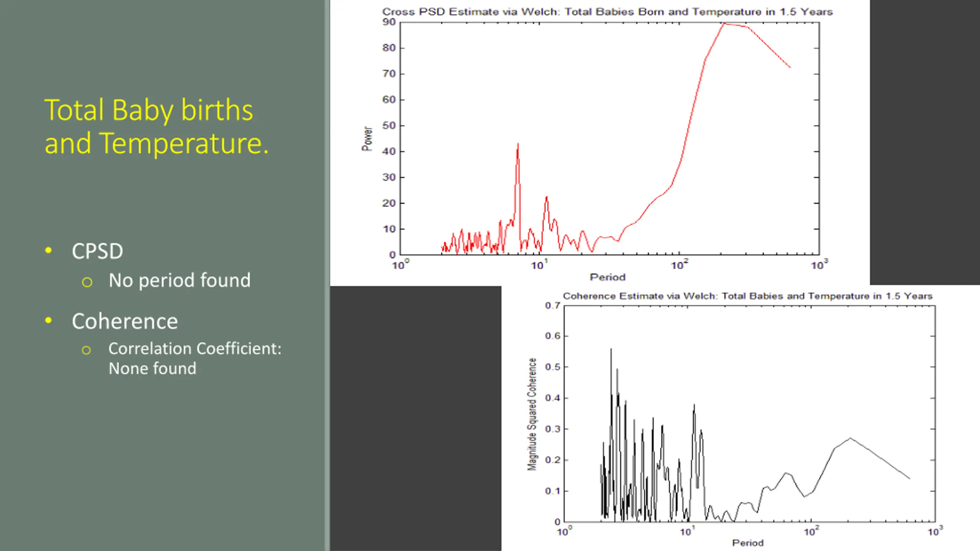
Task: Select the 'CPSD' bullet text
Action: (97, 251)
